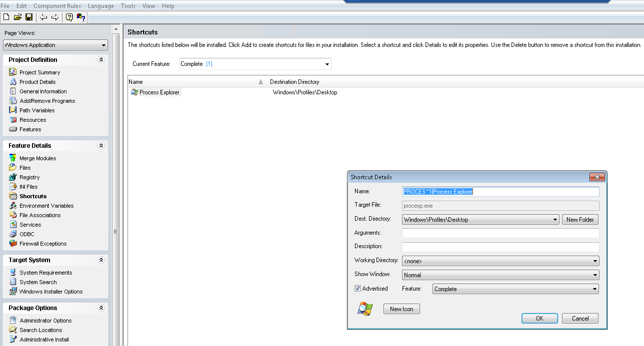Open the File menu
The width and height of the screenshot is (644, 346).
coord(5,6)
